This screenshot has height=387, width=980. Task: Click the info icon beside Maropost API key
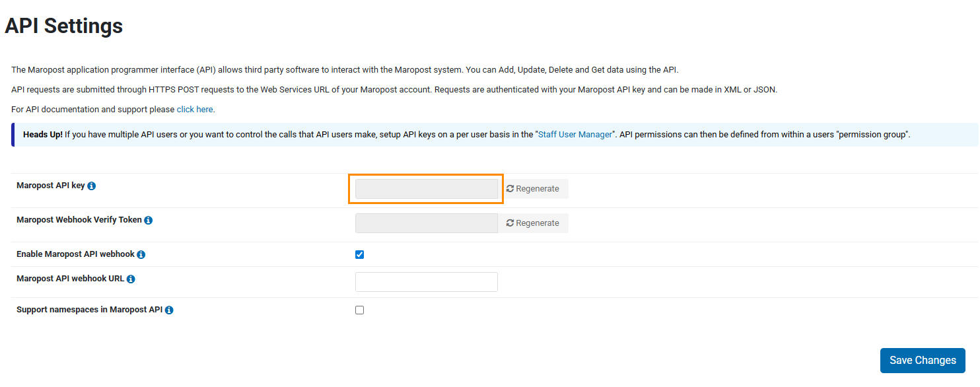(x=92, y=186)
